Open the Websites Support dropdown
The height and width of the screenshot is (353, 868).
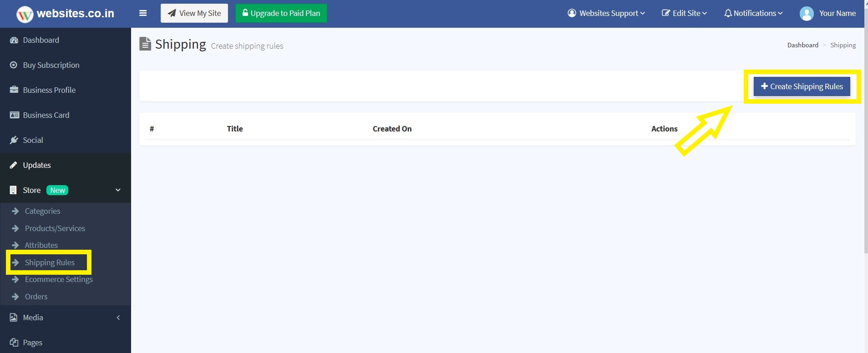point(606,13)
